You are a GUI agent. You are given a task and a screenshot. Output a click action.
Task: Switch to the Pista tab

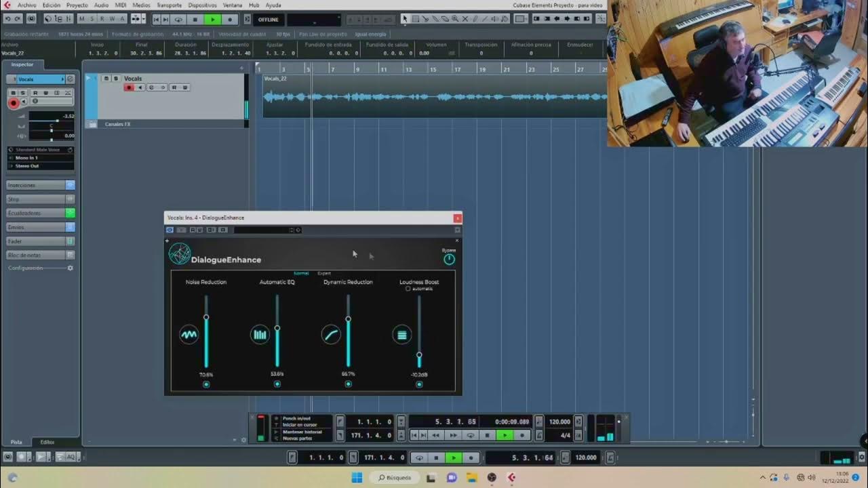(x=16, y=442)
